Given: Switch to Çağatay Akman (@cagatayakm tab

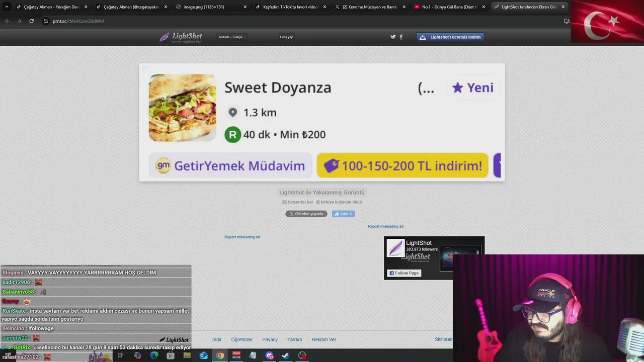Looking at the screenshot, I should [x=131, y=7].
